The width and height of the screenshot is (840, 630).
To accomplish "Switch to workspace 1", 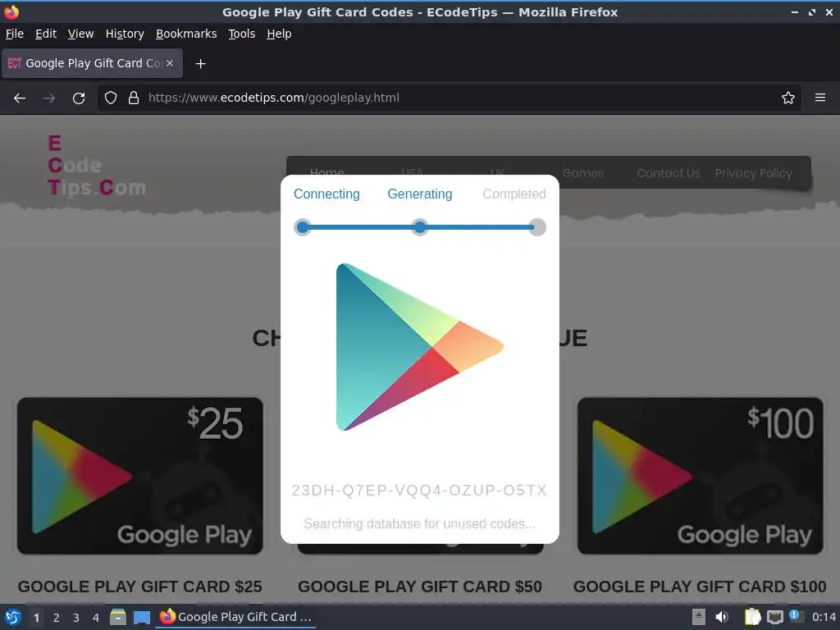I will pos(36,618).
